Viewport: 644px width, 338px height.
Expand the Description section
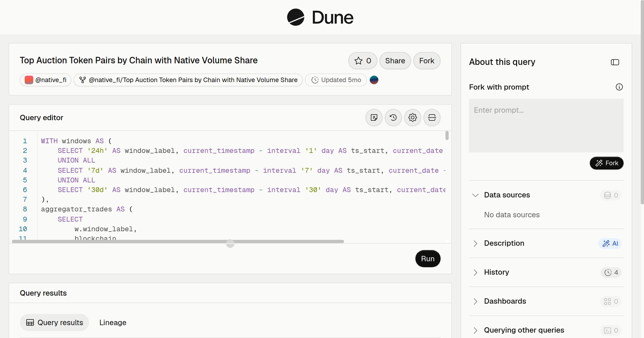click(x=475, y=243)
